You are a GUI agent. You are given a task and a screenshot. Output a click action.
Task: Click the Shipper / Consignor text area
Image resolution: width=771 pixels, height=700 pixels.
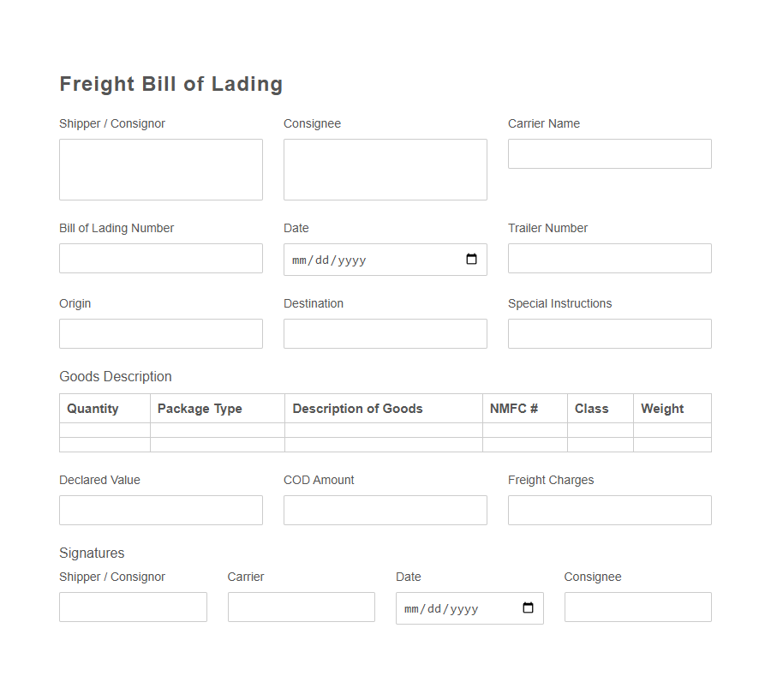point(160,169)
